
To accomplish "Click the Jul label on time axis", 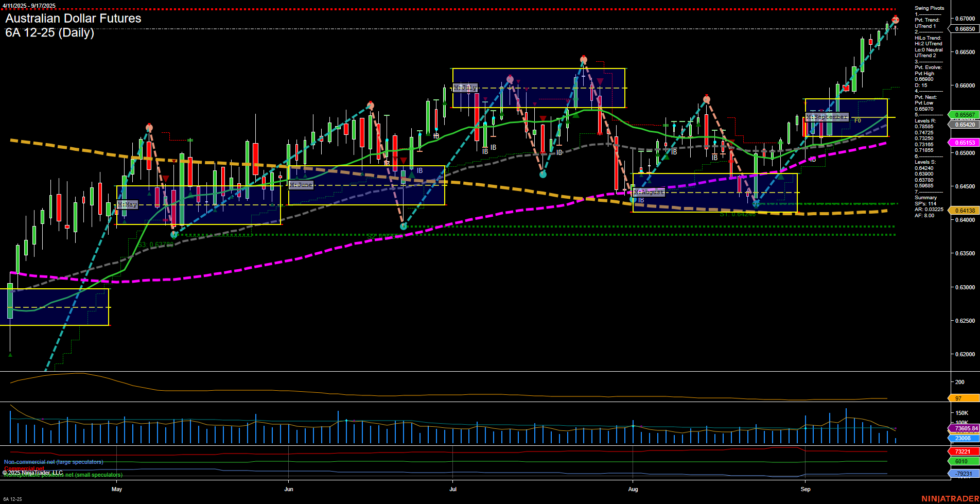I will (453, 489).
